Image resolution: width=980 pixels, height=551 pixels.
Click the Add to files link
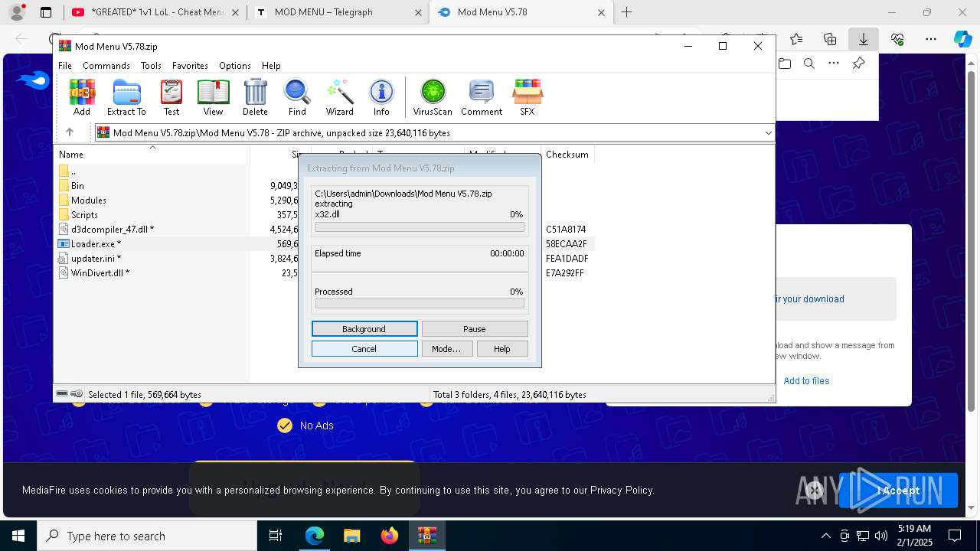806,381
